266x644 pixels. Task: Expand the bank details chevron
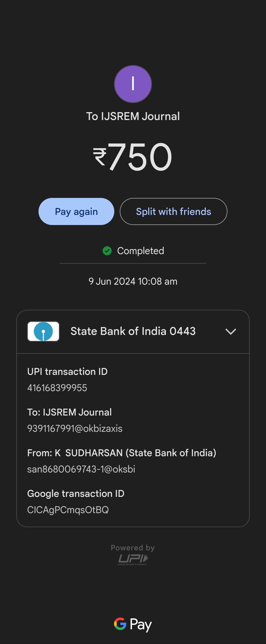(x=231, y=331)
